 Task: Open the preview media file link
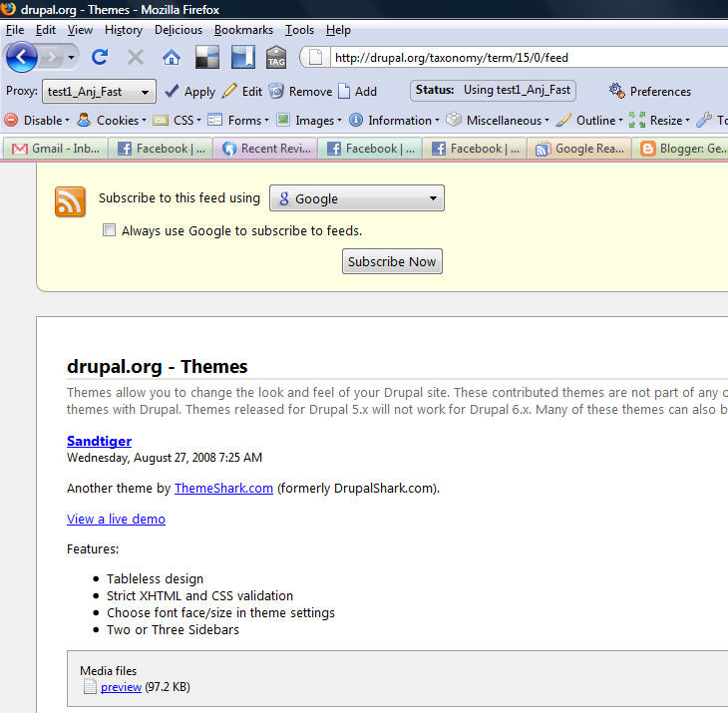[x=121, y=687]
